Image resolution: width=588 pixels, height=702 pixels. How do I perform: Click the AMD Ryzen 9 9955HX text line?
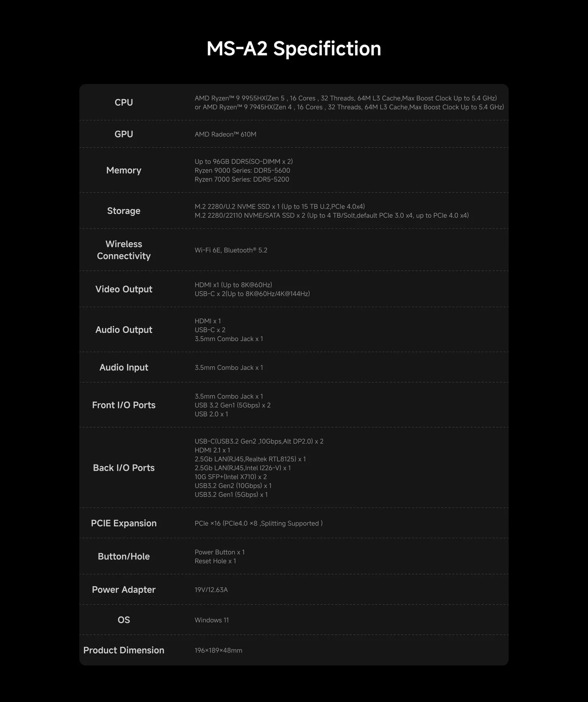tap(346, 98)
